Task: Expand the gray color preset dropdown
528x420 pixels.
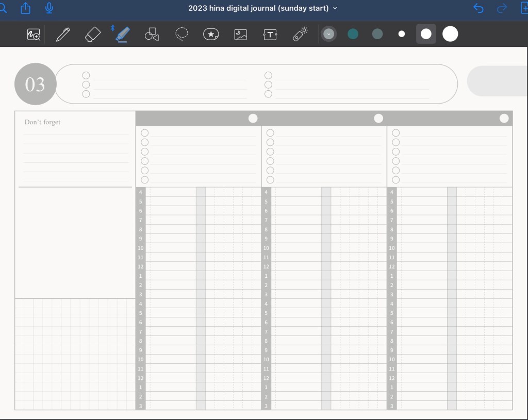Action: [328, 34]
